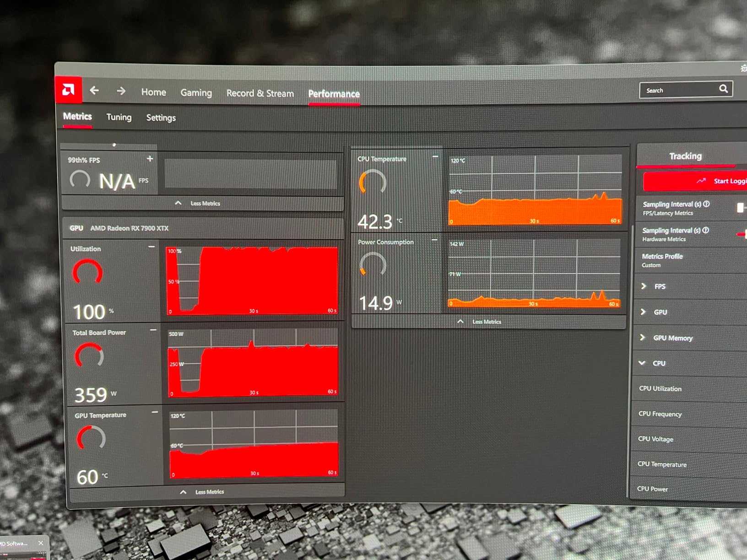747x560 pixels.
Task: Toggle CPU Utilization tracking row
Action: pos(689,388)
